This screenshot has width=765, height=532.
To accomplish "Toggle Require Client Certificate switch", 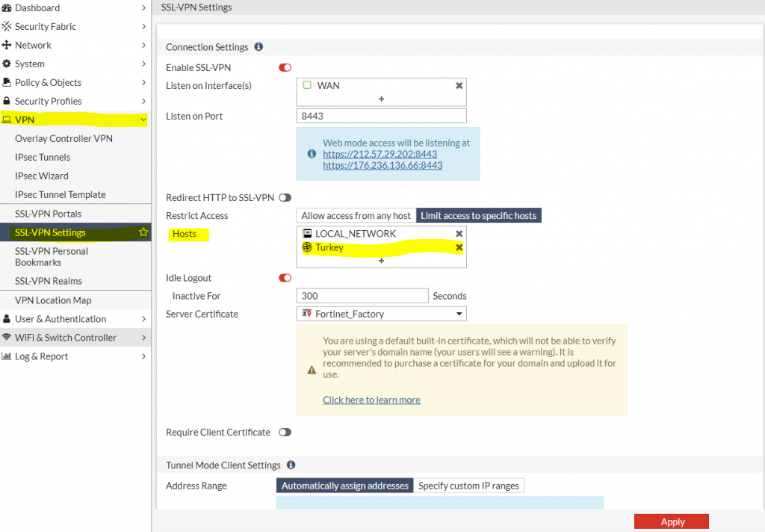I will pos(285,433).
